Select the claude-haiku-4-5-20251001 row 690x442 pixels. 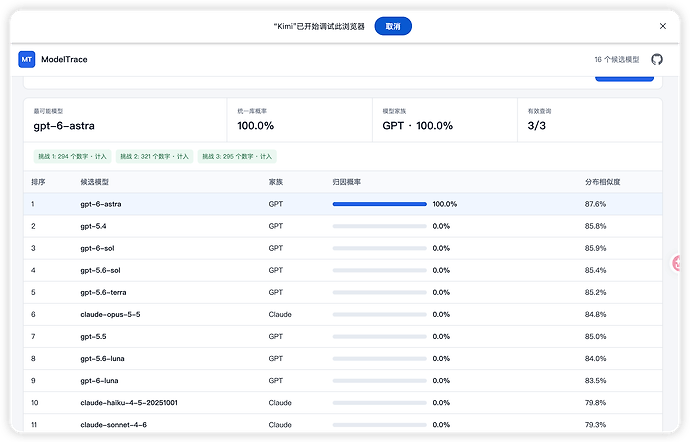[x=343, y=402]
